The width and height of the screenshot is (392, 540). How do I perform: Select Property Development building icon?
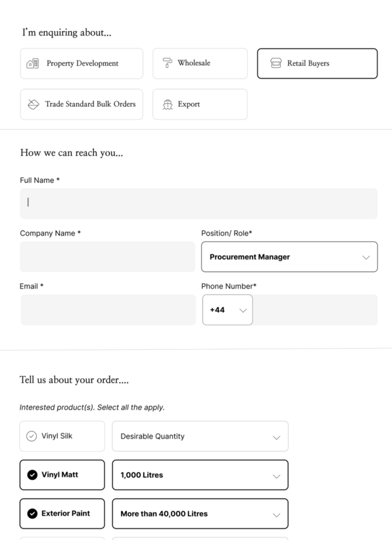click(33, 63)
